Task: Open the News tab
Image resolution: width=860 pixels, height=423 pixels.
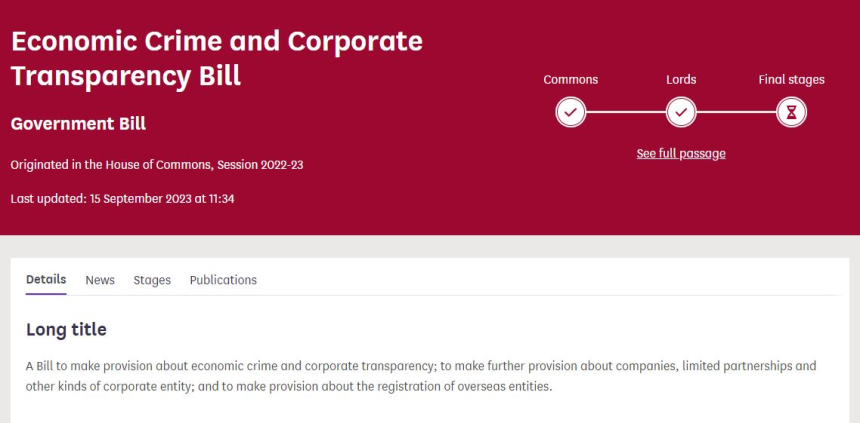Action: (100, 280)
